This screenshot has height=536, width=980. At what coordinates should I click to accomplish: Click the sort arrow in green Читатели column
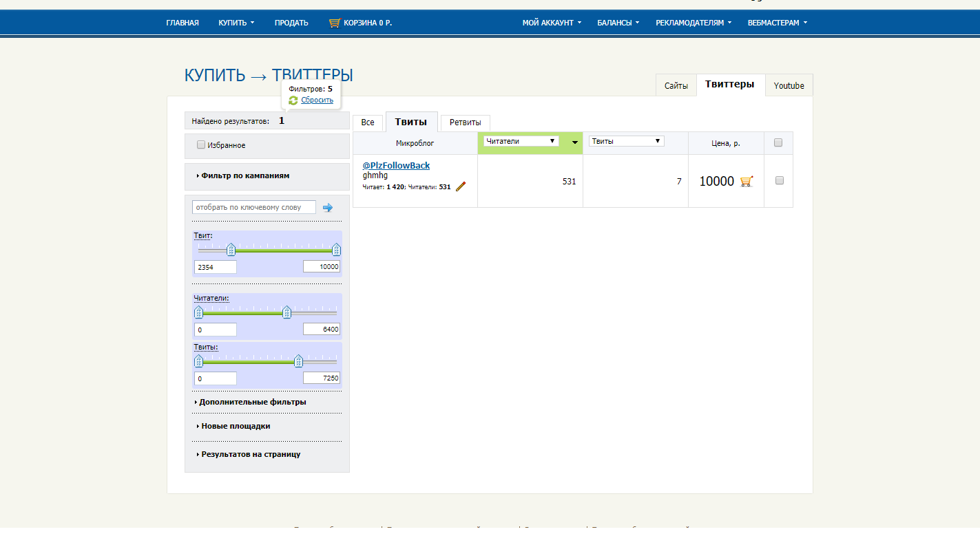(574, 143)
